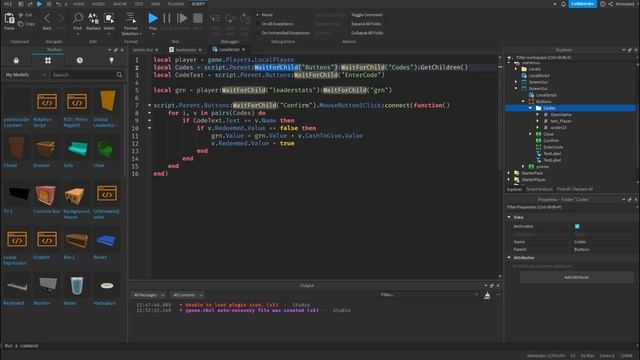Switch to the MODEL ribbon tab

(x=98, y=4)
